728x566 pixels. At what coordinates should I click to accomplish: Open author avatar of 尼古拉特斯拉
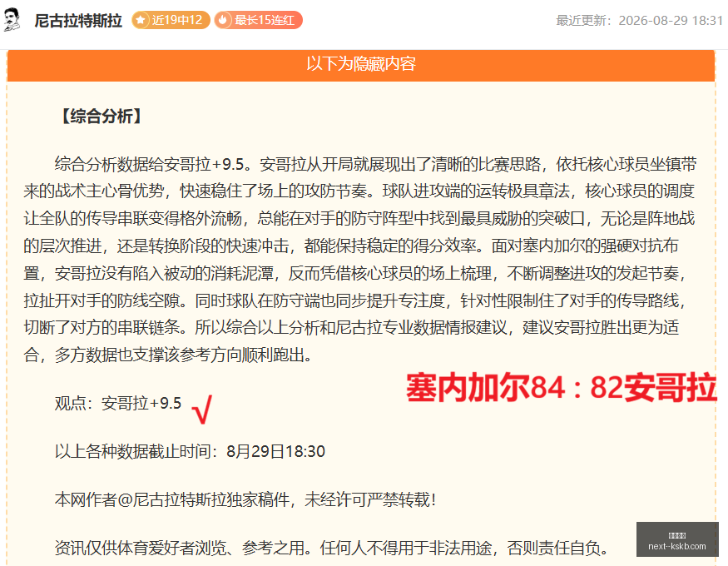pyautogui.click(x=12, y=20)
